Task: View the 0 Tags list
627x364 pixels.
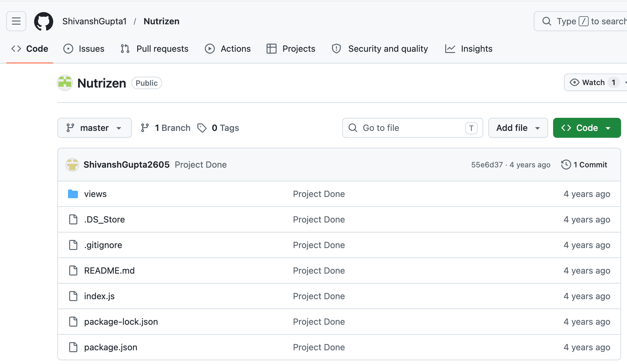Action: pyautogui.click(x=218, y=128)
